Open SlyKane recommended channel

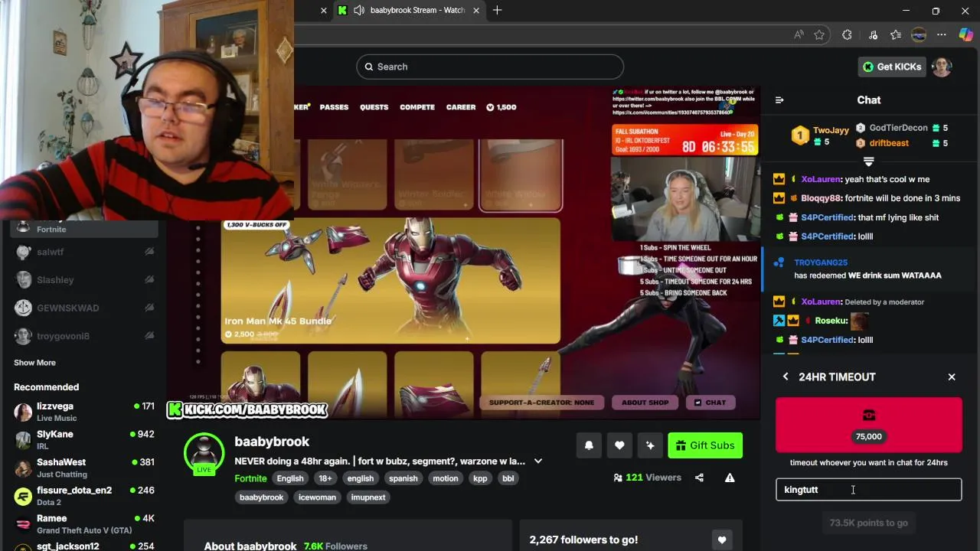(84, 440)
